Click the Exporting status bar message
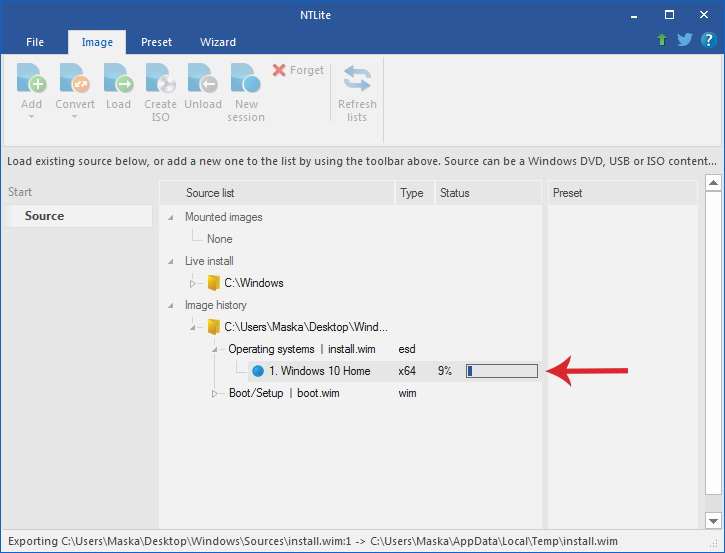 pyautogui.click(x=313, y=541)
